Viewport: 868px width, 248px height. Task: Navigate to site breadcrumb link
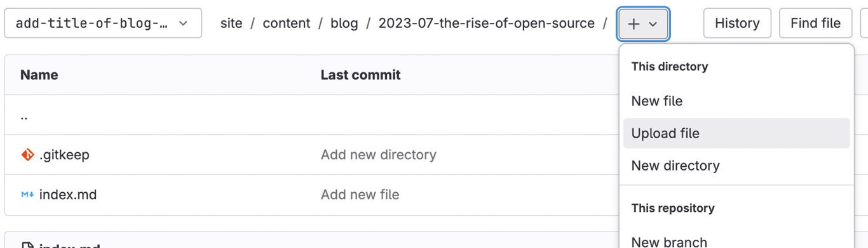[231, 23]
